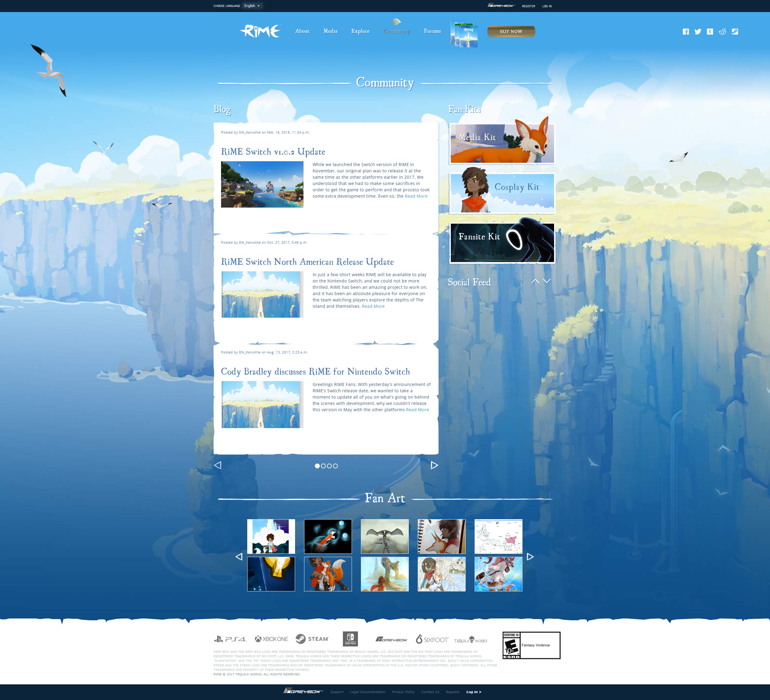Screen dimensions: 770x700
Task: Go to previous blog page arrow
Action: [x=218, y=465]
